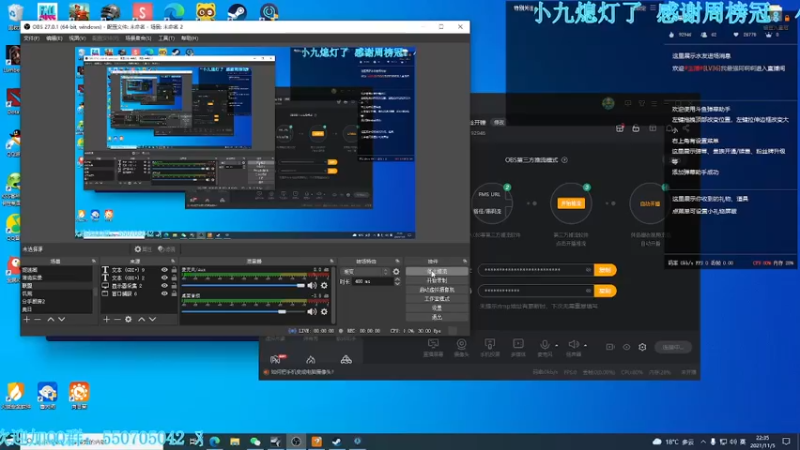
Task: Open the Scene Collection menu in OBS
Action: pyautogui.click(x=138, y=38)
